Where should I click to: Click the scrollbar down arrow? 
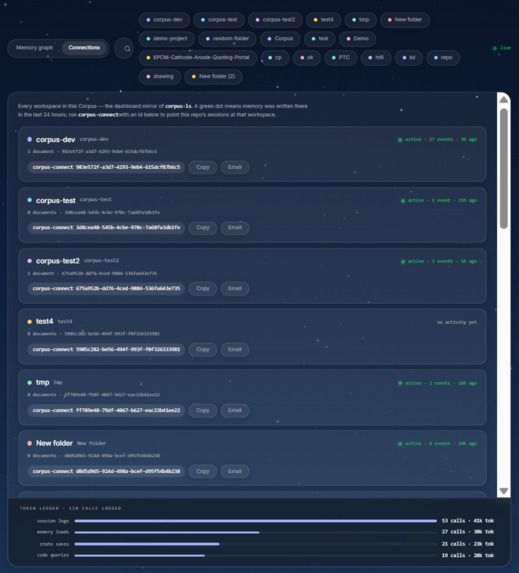[504, 491]
